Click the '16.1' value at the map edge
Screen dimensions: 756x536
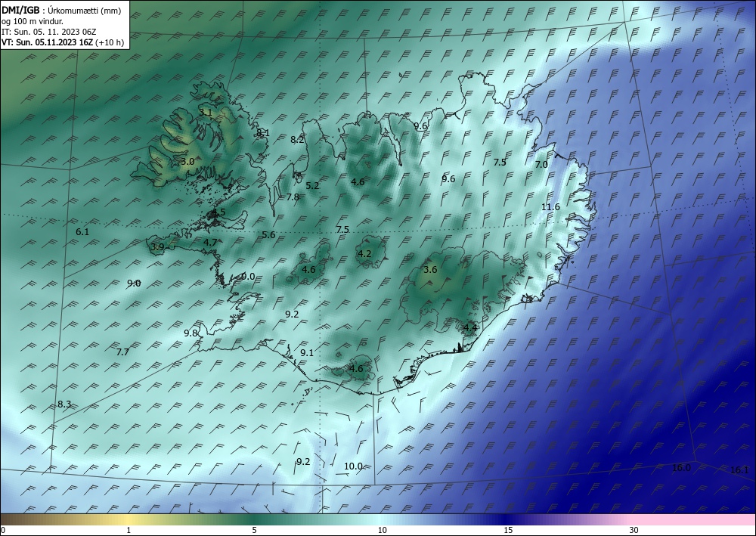pyautogui.click(x=739, y=470)
